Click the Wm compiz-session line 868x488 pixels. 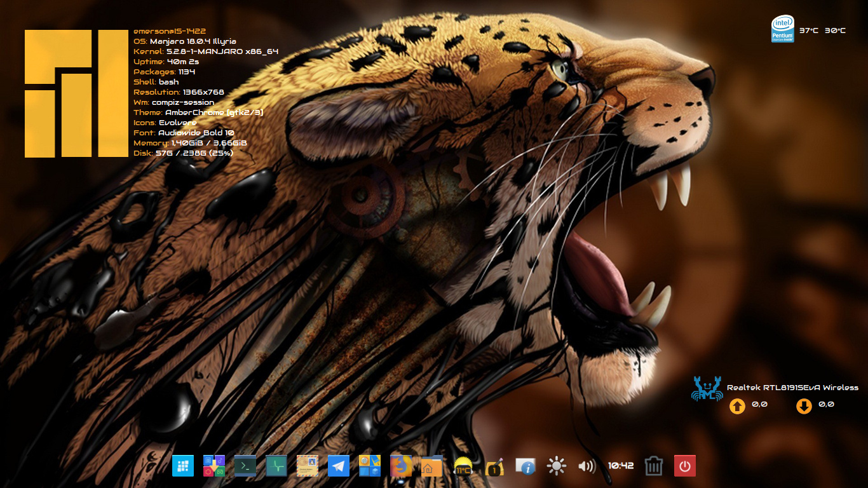[x=174, y=102]
